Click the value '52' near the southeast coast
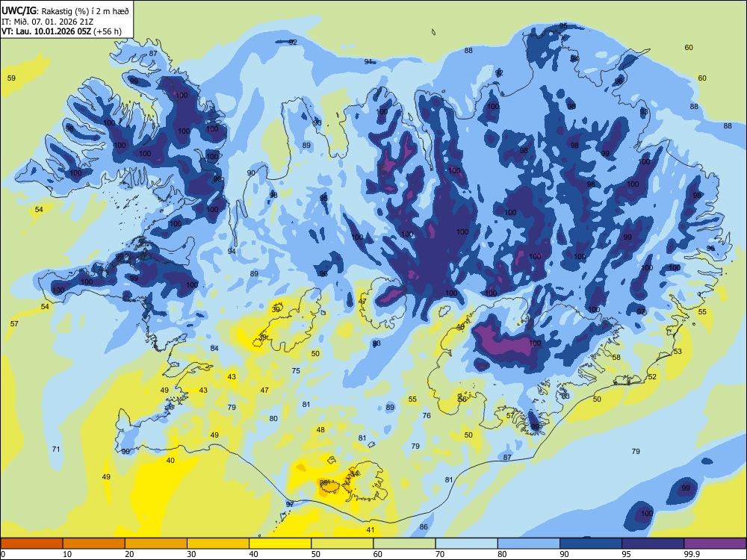This screenshot has height=560, width=747. point(652,376)
